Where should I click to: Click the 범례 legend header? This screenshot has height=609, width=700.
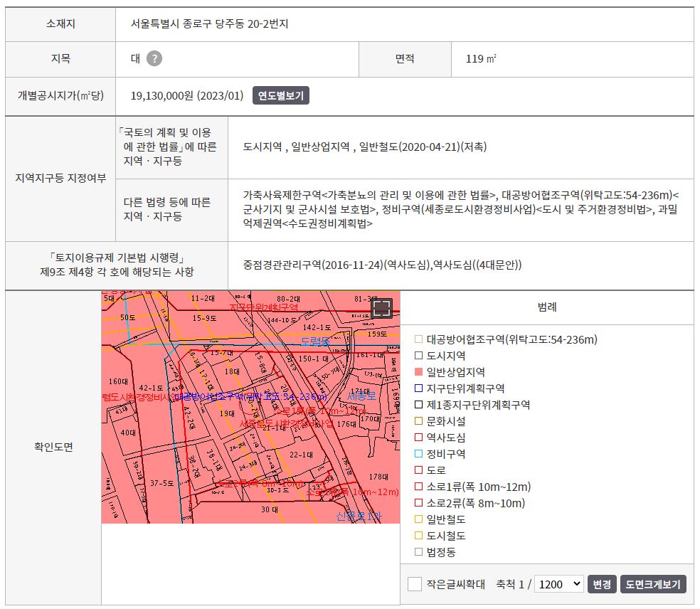coord(547,307)
